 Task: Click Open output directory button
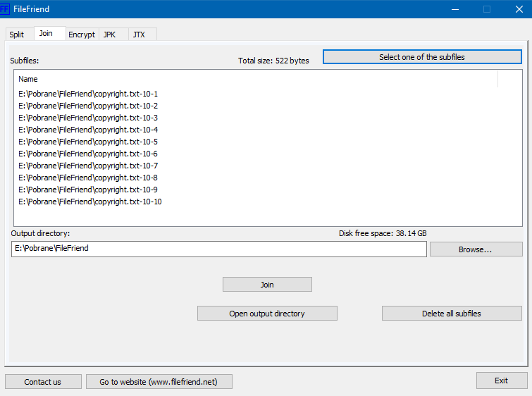tap(267, 314)
